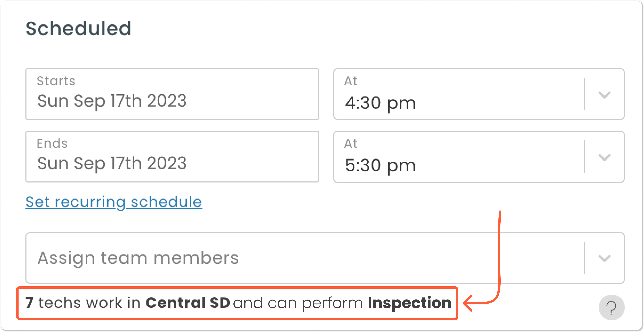
Task: Click the At label above 5:30 pm
Action: coord(350,143)
